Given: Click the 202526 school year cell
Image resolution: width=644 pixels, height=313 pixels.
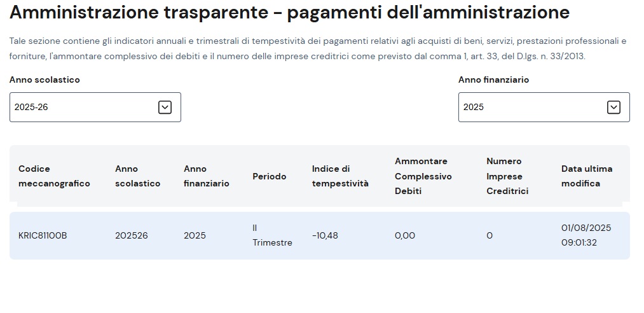Looking at the screenshot, I should click(x=132, y=236).
